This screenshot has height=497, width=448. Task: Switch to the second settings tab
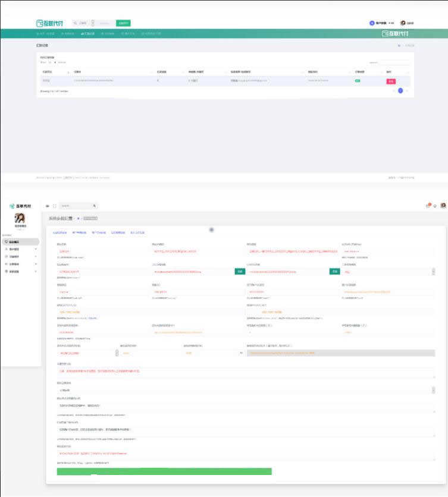[79, 232]
